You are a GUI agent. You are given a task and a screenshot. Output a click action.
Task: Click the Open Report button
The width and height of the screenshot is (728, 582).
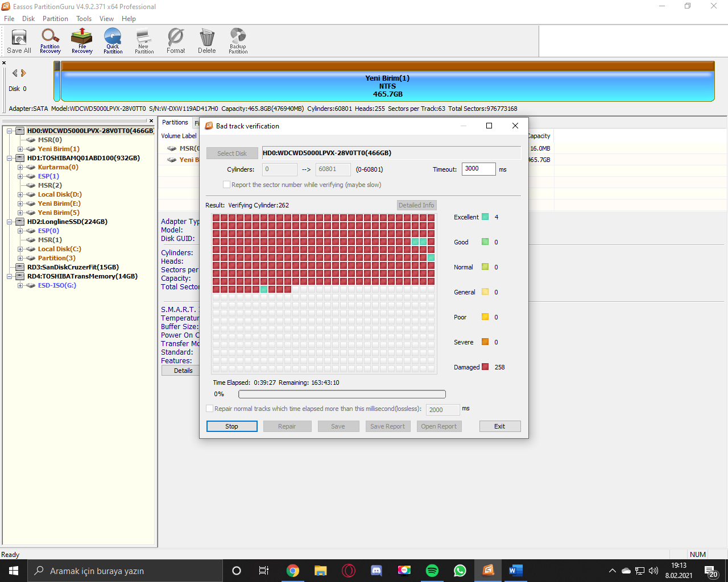(x=439, y=426)
